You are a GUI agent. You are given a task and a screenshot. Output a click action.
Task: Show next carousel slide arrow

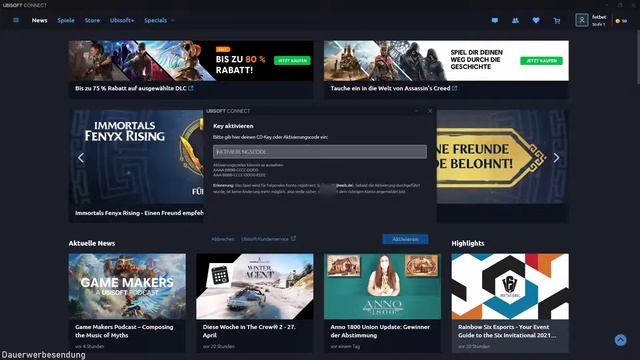tap(556, 158)
